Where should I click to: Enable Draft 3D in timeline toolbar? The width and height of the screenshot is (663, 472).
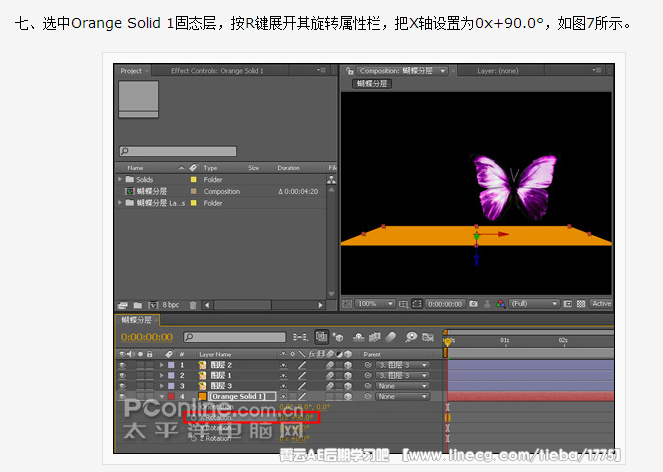click(x=338, y=337)
